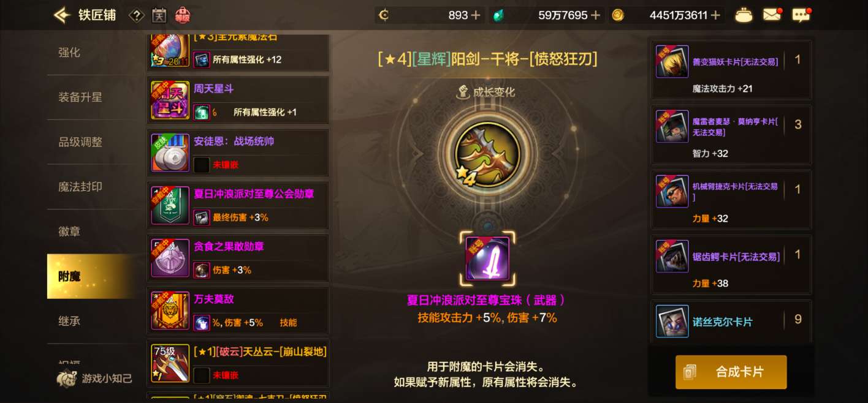The image size is (868, 403).
Task: Add more green gems with plus
Action: pos(595,15)
